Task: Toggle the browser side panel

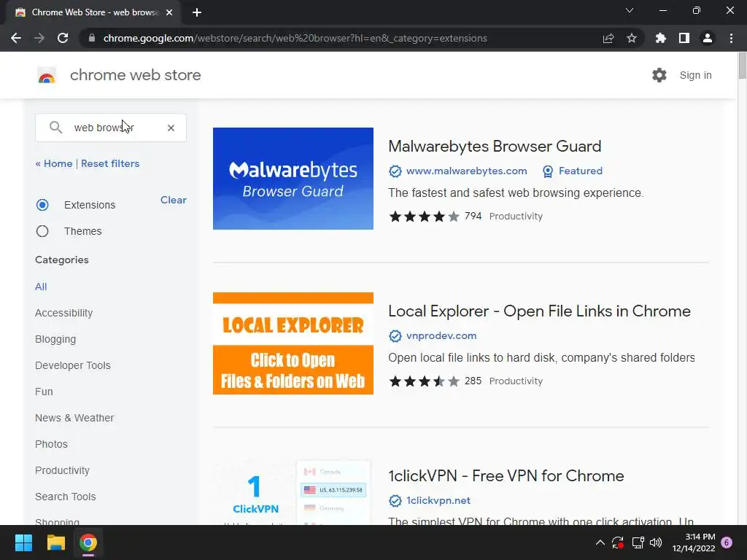Action: coord(684,38)
